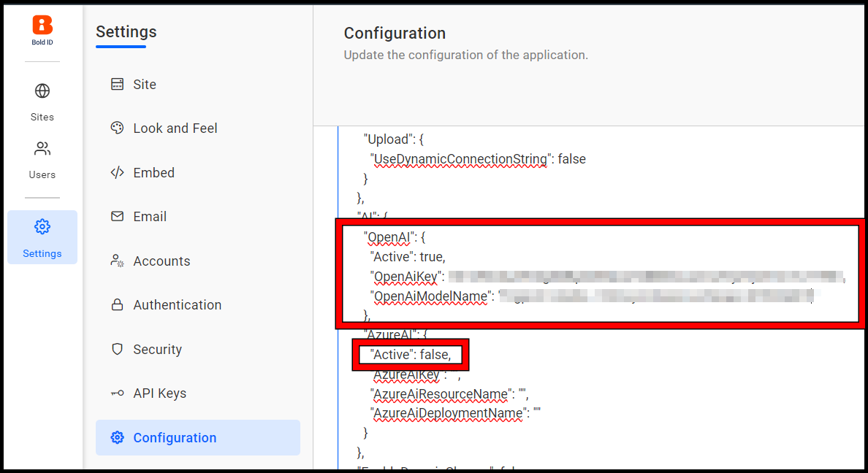Viewport: 868px width, 473px height.
Task: Click the Settings gear icon in left sidebar
Action: 42,226
